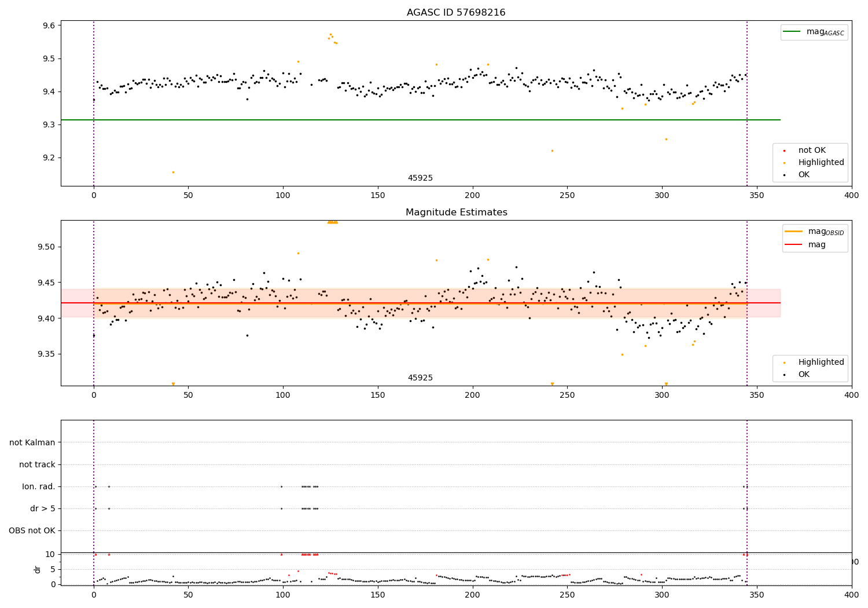Click the highlighted orange outlier cluster near 9.57
Viewport: 868px width, 608px height.
(332, 38)
